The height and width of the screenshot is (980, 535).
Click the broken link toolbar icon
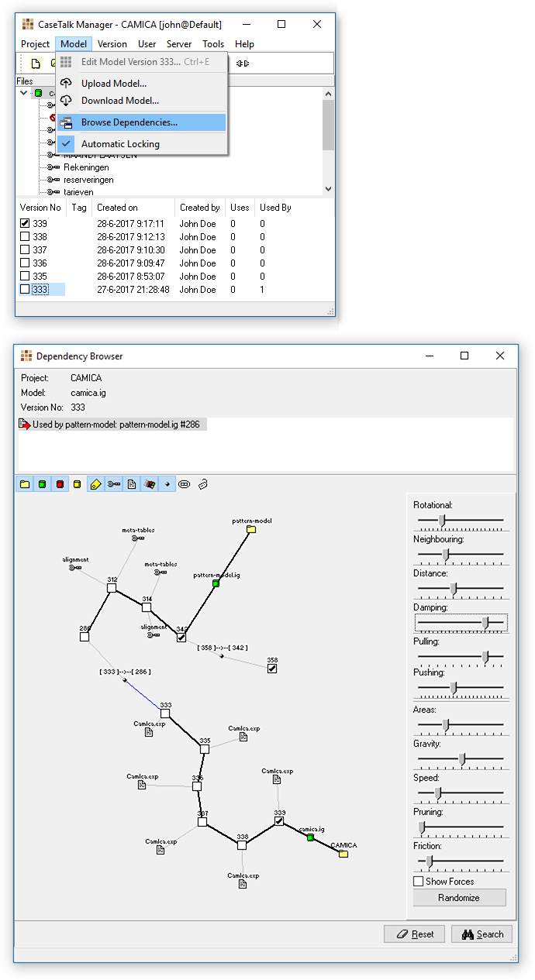pyautogui.click(x=202, y=484)
